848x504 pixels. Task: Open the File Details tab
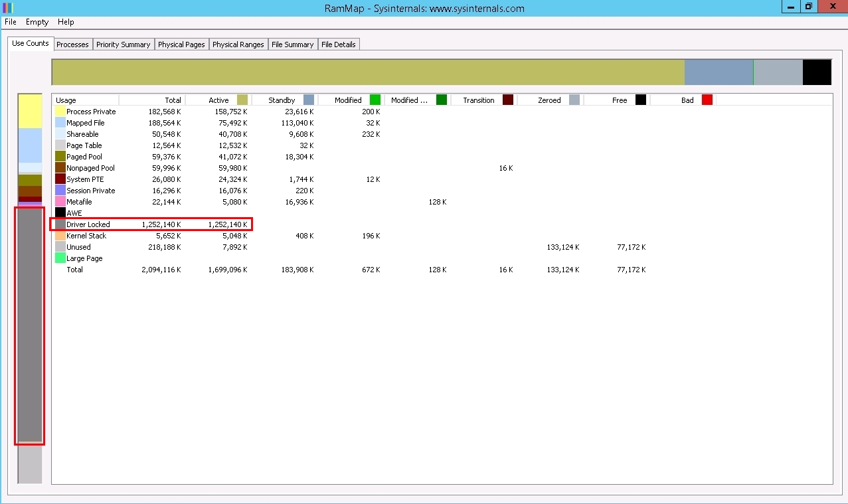339,44
